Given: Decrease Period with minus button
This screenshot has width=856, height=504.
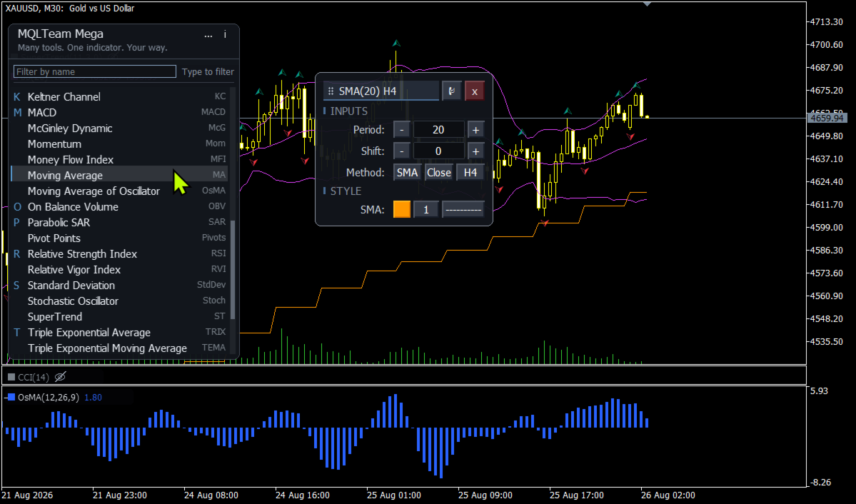Looking at the screenshot, I should pyautogui.click(x=402, y=130).
